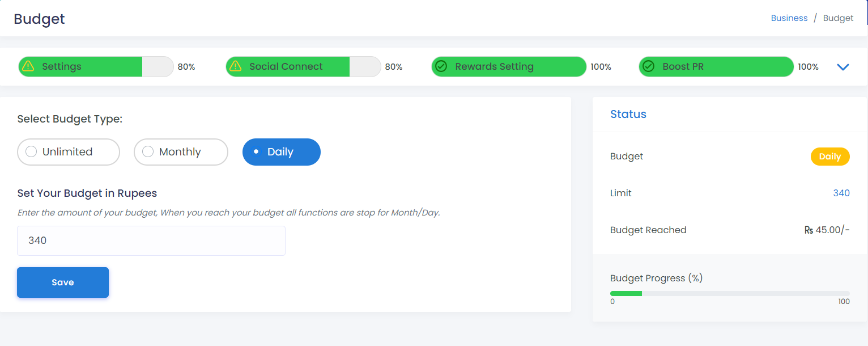Choose the Monthly budget radio option
868x346 pixels.
(x=181, y=152)
